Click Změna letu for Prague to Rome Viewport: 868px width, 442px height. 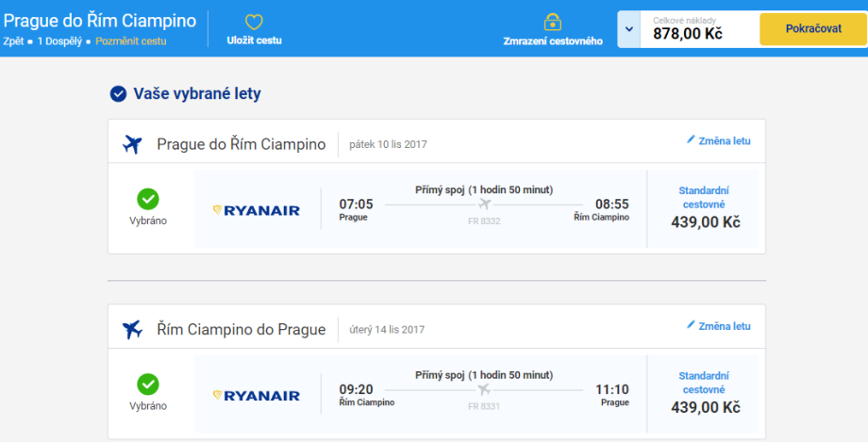724,140
